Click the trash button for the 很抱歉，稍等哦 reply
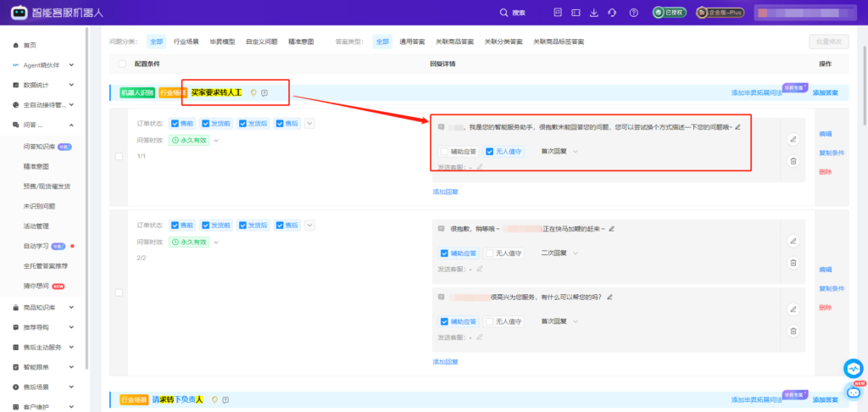Screen dimensions: 868x412 click(x=793, y=263)
